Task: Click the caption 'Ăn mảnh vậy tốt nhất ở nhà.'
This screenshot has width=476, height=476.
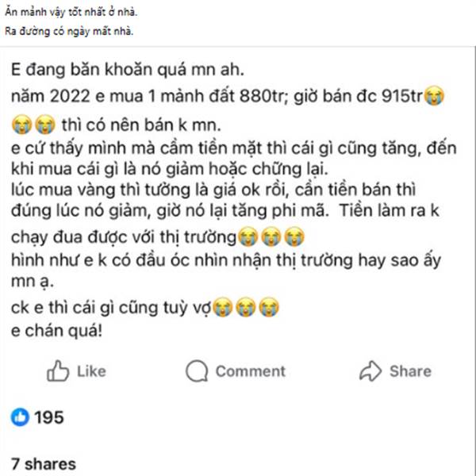Action: click(71, 12)
